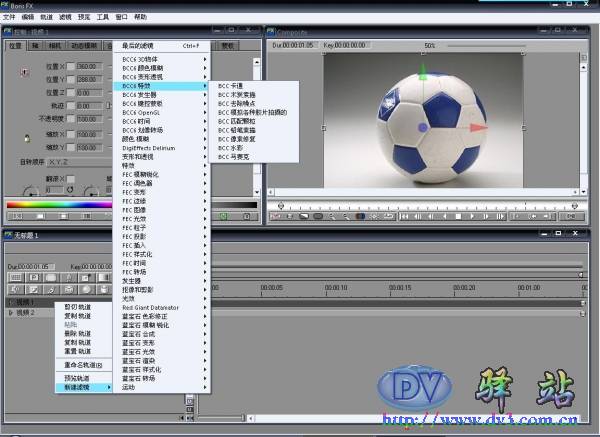The image size is (600, 437).
Task: Click the pen icon in timeline toolbar
Action: coord(51,290)
